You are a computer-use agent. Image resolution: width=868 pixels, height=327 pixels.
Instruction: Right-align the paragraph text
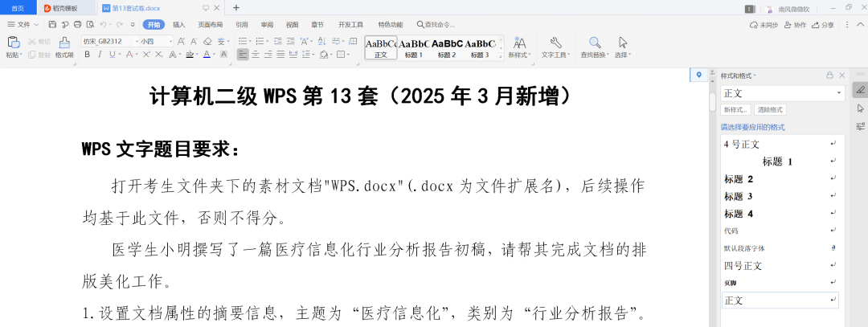[268, 54]
